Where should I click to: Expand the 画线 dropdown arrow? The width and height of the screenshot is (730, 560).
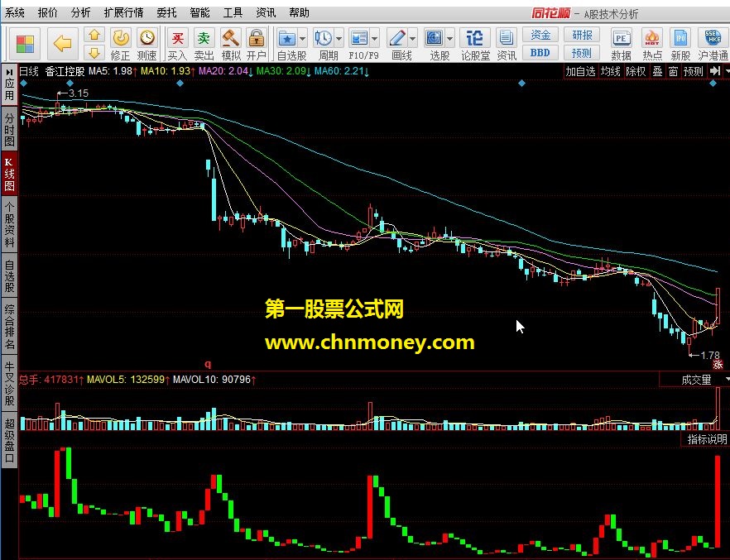coord(413,38)
